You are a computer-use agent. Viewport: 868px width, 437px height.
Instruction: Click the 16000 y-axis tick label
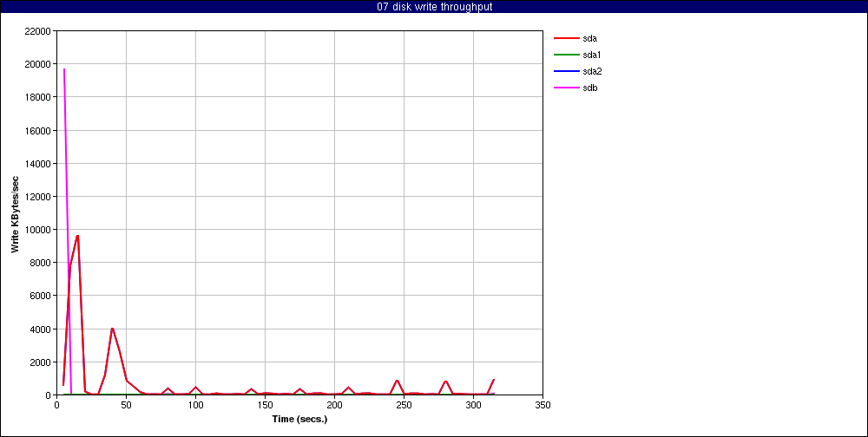pyautogui.click(x=38, y=131)
